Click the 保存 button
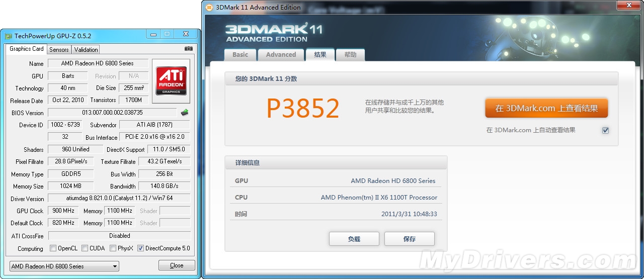 tap(410, 239)
